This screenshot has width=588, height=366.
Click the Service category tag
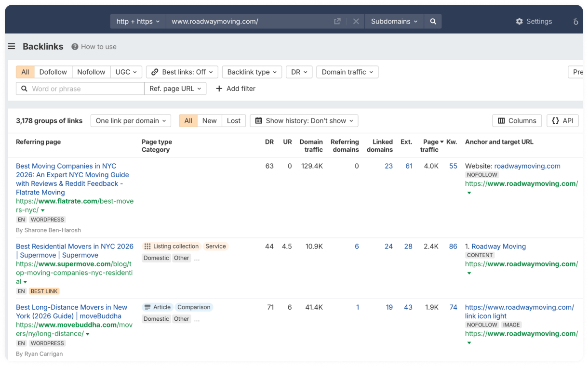click(215, 246)
